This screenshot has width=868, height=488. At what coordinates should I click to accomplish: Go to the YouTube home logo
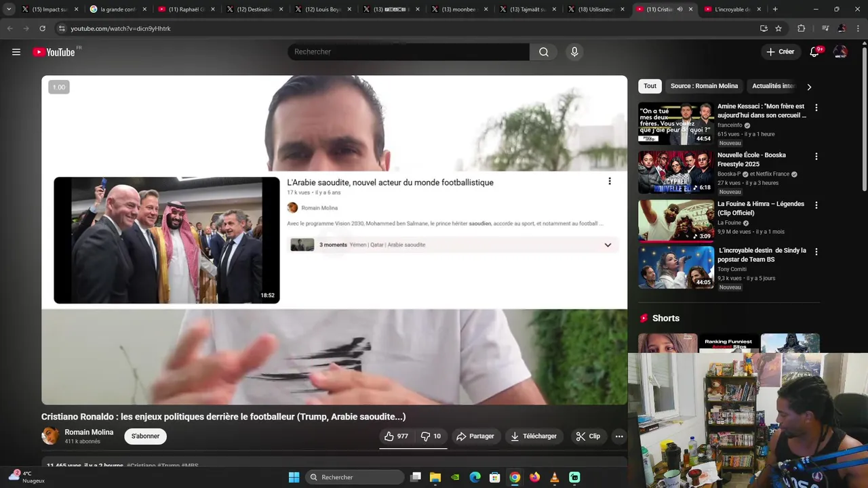(54, 52)
